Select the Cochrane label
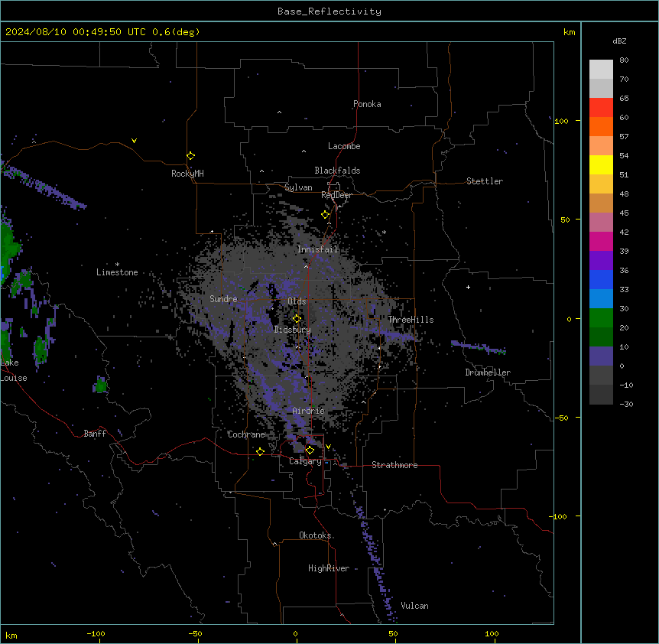 coord(246,434)
